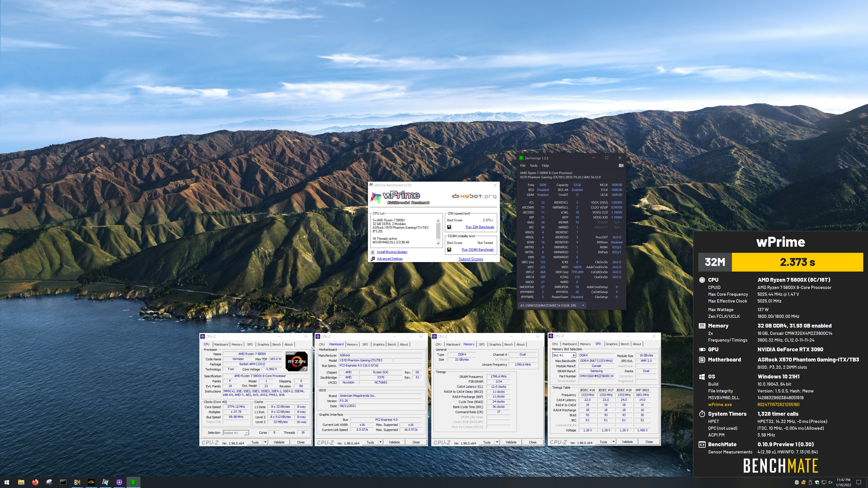Click the wPrime CPU List scrollbar thumb
The width and height of the screenshot is (868, 488).
tap(438, 230)
